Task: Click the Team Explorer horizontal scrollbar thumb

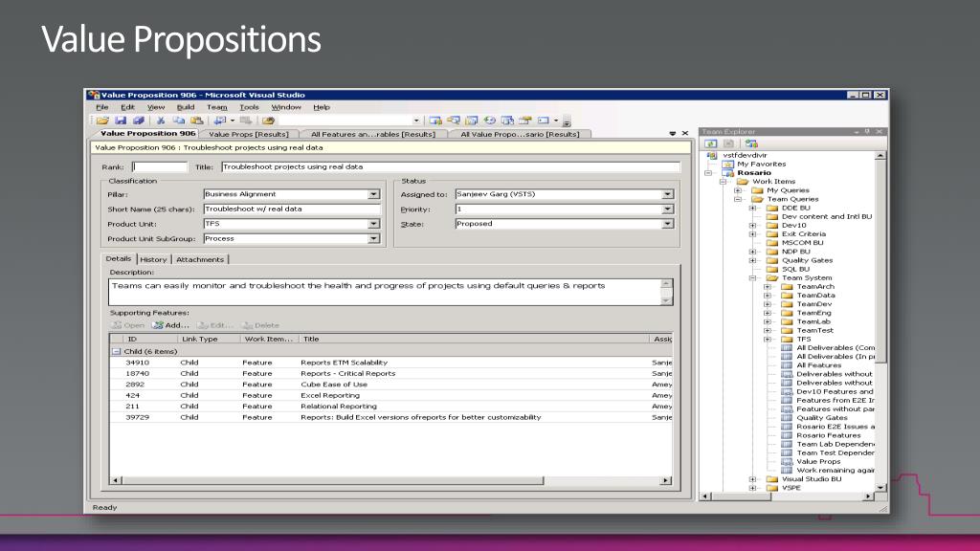Action: pos(742,496)
